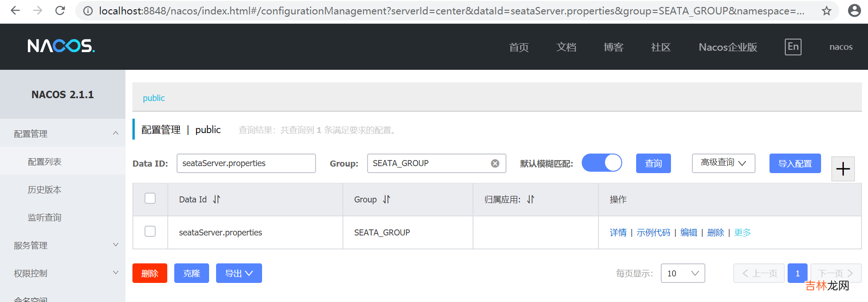Screen dimensions: 868x302
Task: Tick the checkbox for seataServer.properties row
Action: coord(150,231)
